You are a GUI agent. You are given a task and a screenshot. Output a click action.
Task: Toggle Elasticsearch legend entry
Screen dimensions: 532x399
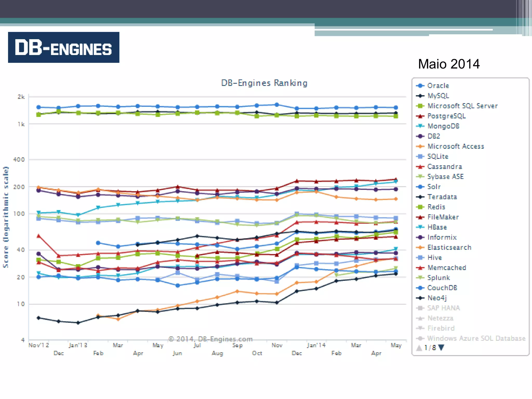click(x=449, y=248)
